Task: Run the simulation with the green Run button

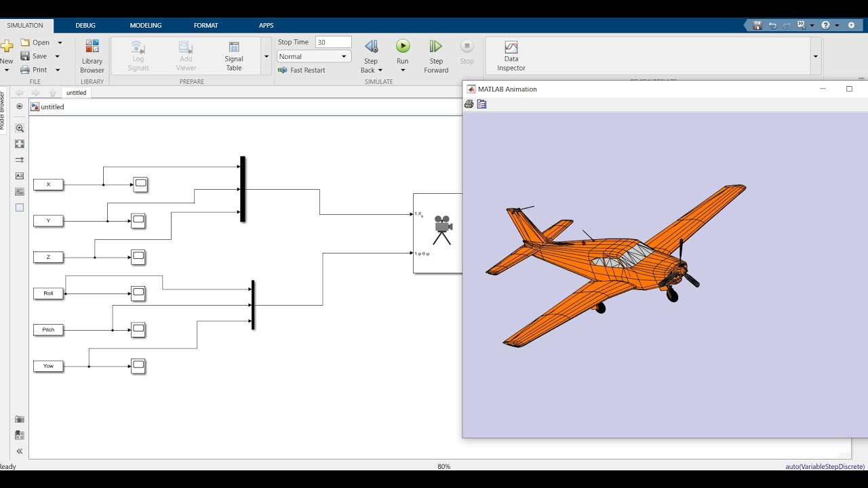Action: tap(403, 46)
